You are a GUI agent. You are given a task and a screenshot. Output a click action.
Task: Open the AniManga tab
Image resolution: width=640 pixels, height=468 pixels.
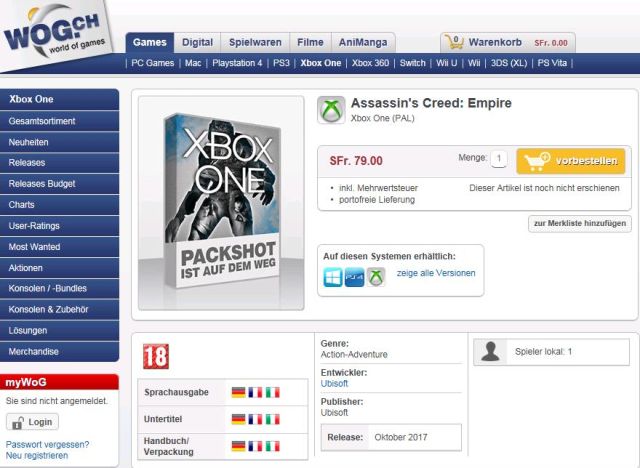tap(363, 42)
